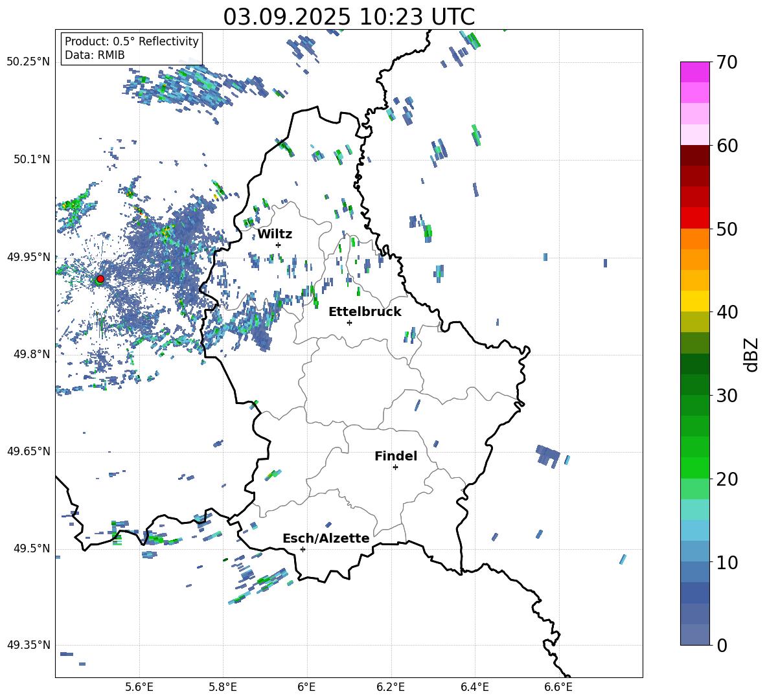Click the red radar site marker

(x=100, y=279)
